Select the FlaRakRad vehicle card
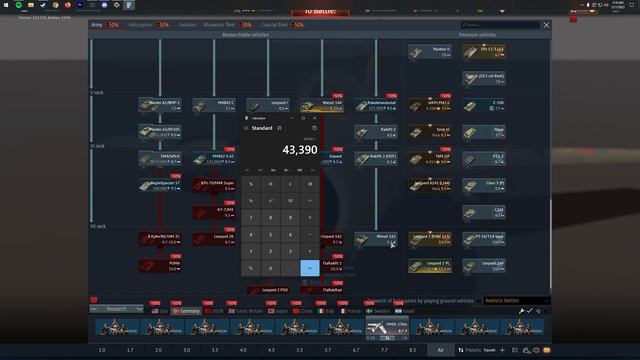The image size is (640, 360). pos(322,290)
